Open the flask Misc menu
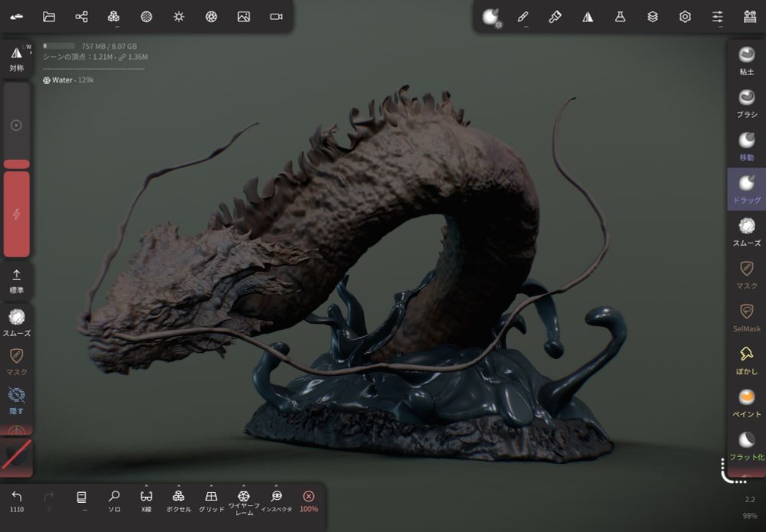Screen dimensions: 766x532 620,17
